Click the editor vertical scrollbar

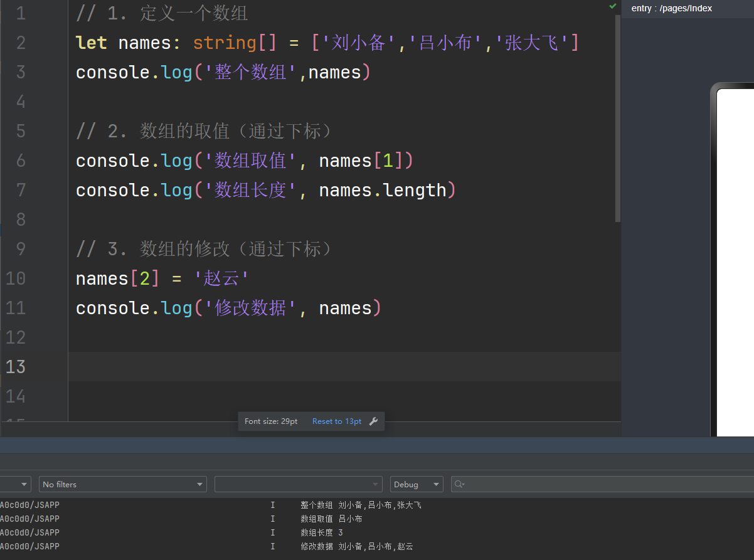pos(618,119)
